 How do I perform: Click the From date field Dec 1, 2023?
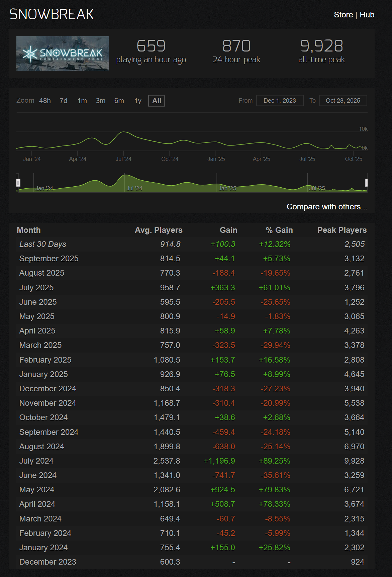(280, 101)
